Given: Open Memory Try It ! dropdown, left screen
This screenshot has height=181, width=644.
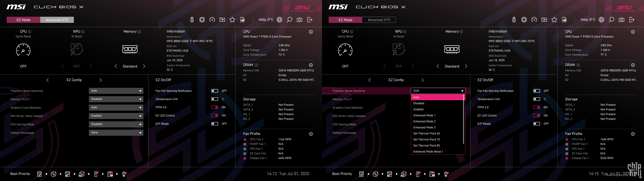Looking at the screenshot, I should pos(116,99).
